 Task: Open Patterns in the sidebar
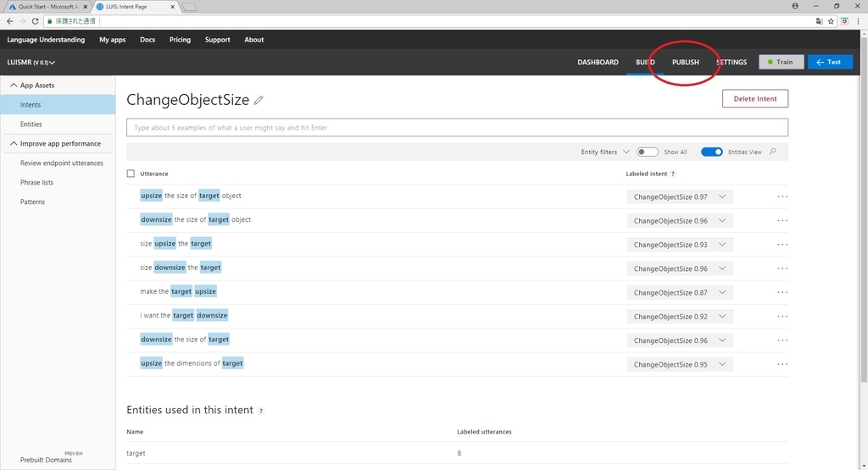(33, 202)
